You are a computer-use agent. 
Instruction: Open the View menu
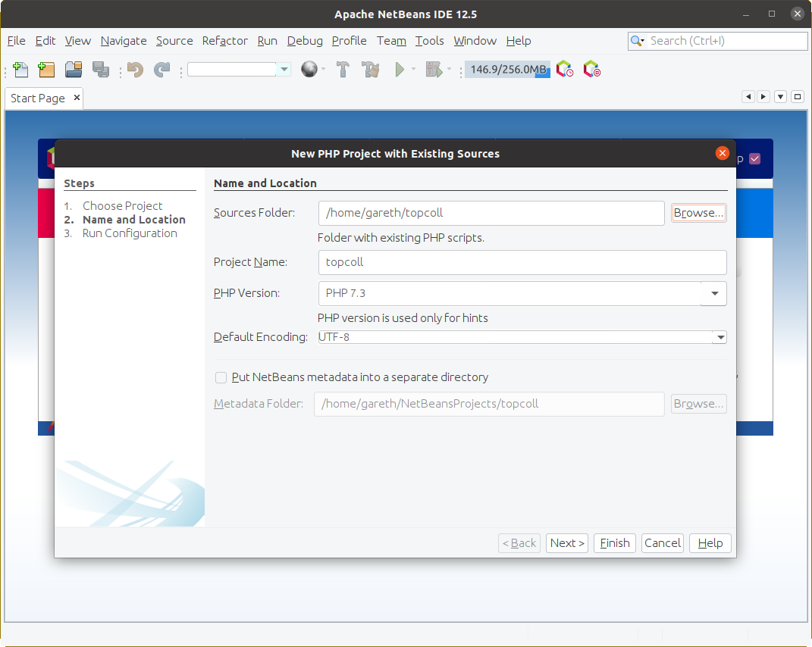77,41
